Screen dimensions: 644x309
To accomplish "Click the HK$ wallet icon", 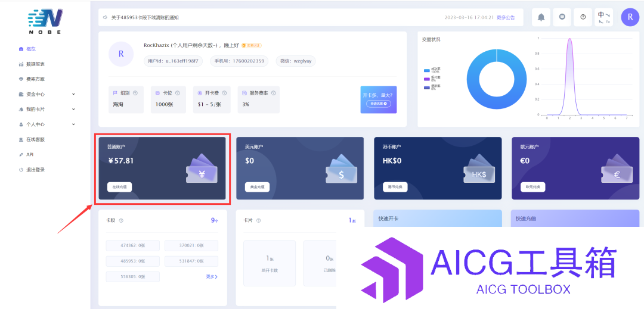I will 479,169.
